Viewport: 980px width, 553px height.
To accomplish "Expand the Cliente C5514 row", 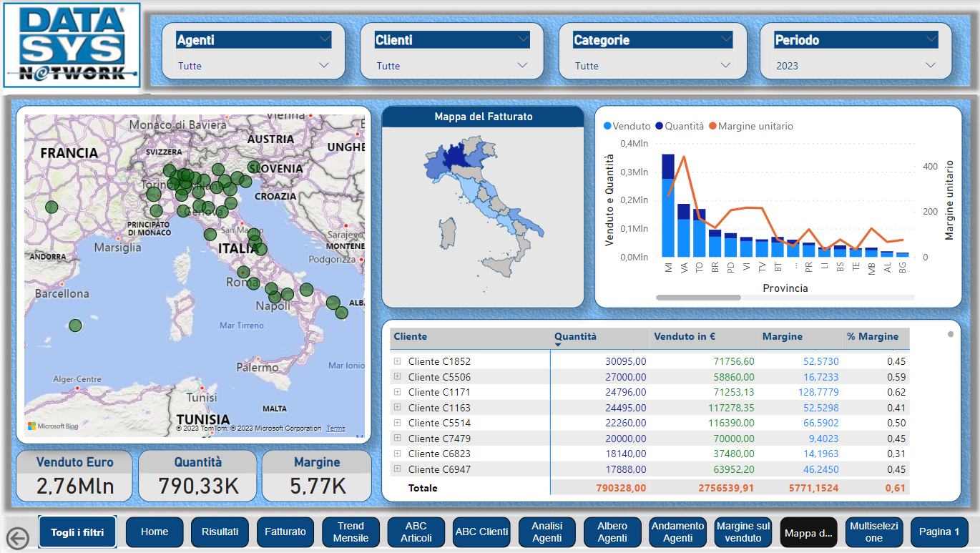I will click(x=398, y=423).
